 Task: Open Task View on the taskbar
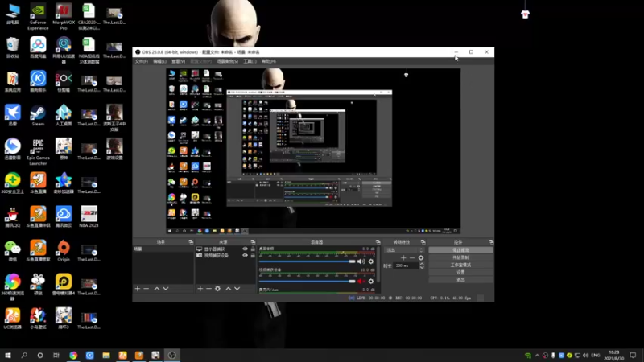[56, 355]
